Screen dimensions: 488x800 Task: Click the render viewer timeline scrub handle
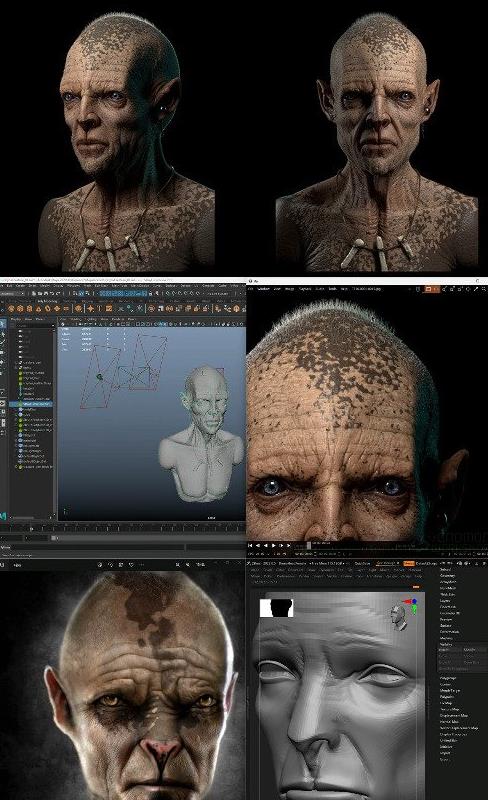[x=308, y=545]
